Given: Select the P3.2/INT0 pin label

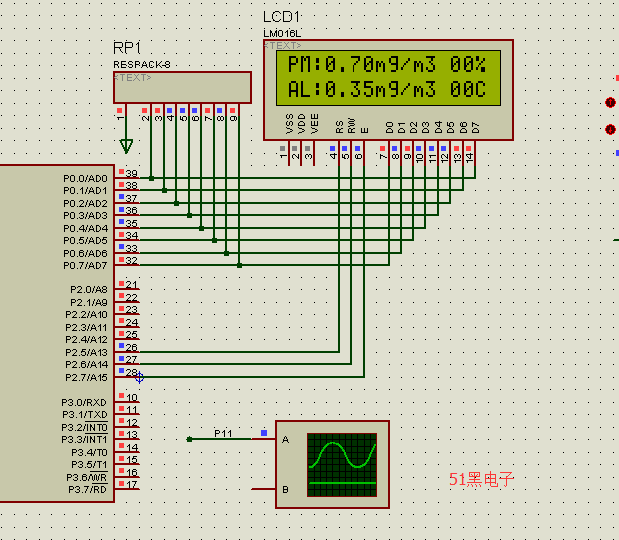Looking at the screenshot, I should 87,427.
